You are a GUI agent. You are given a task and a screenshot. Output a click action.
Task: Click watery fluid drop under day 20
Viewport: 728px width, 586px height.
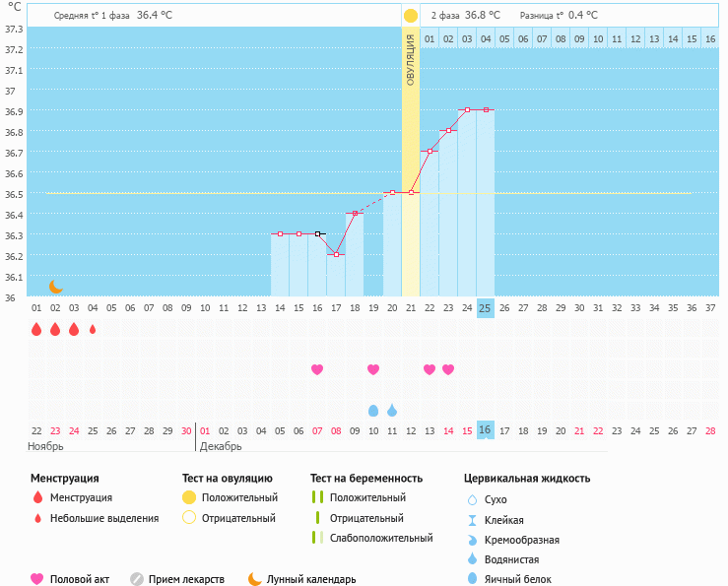[392, 410]
